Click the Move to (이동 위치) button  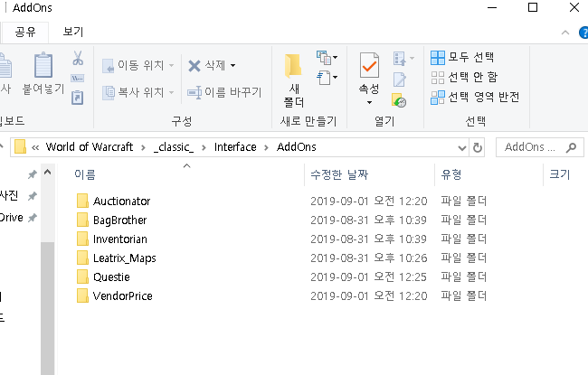point(138,66)
